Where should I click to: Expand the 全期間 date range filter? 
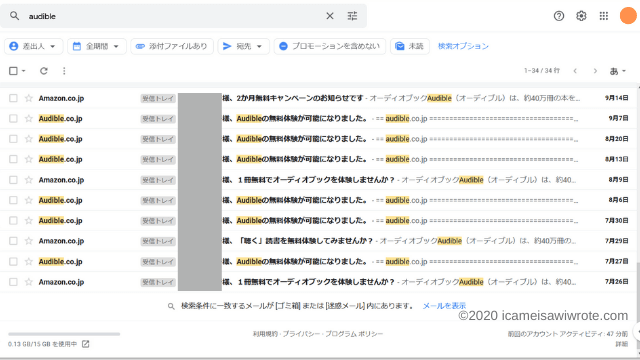[97, 46]
